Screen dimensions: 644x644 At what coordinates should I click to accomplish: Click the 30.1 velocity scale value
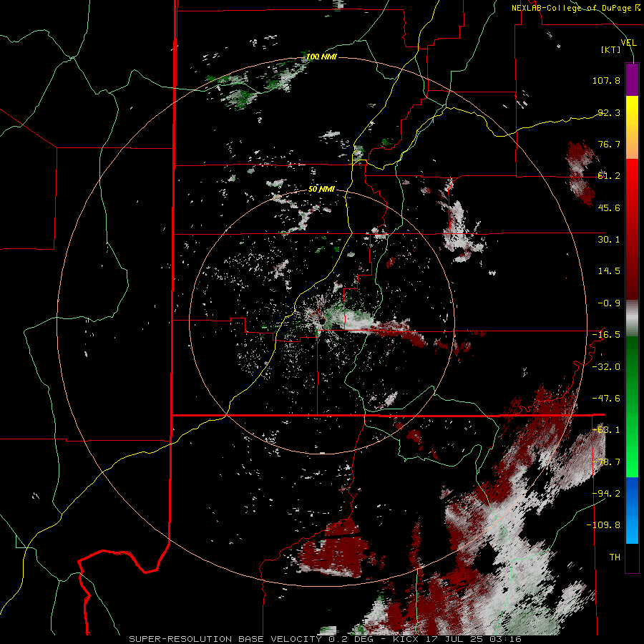click(x=609, y=240)
